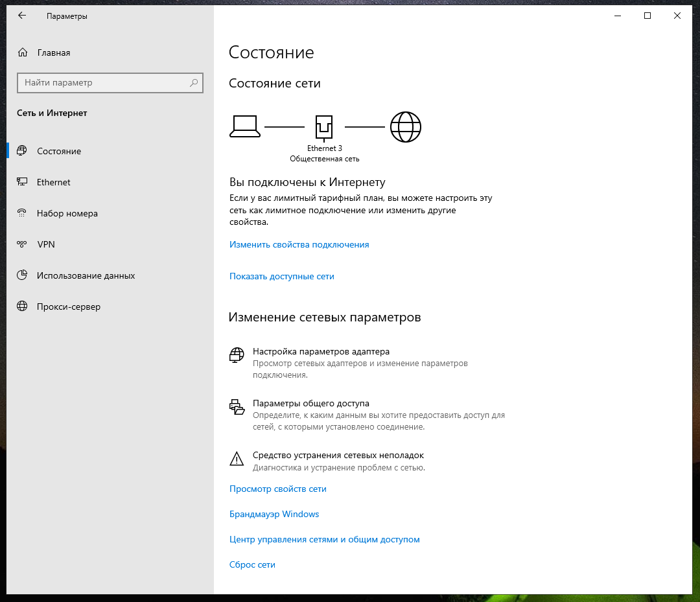Screen dimensions: 700x602
Task: Click Просмотр свойств сети link
Action: 277,489
